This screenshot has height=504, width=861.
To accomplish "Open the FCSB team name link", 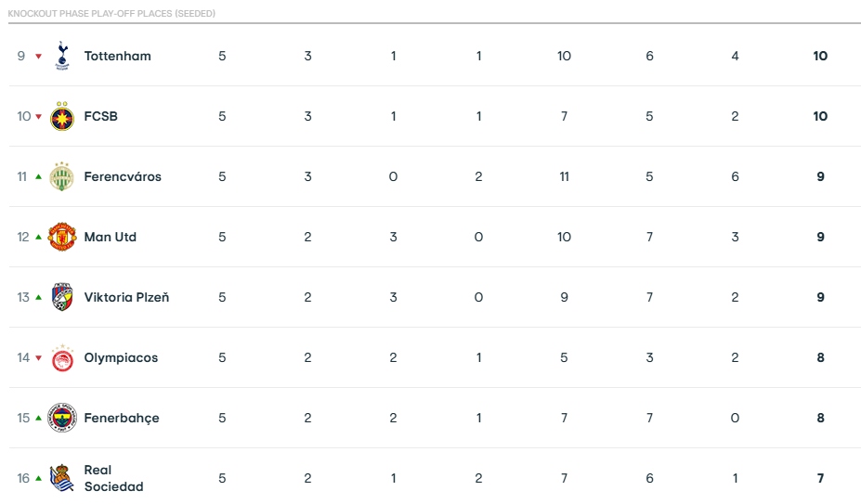I will click(x=100, y=116).
